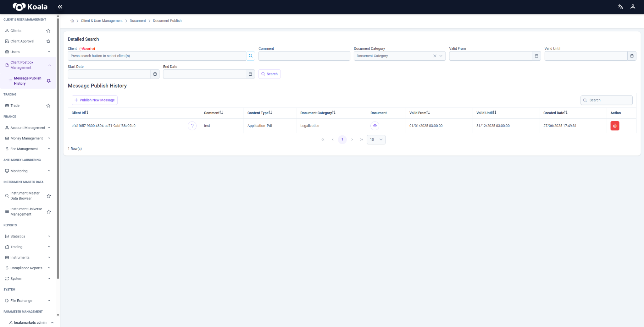Unpin Message Publish History star
This screenshot has height=327, width=644.
coord(49,81)
